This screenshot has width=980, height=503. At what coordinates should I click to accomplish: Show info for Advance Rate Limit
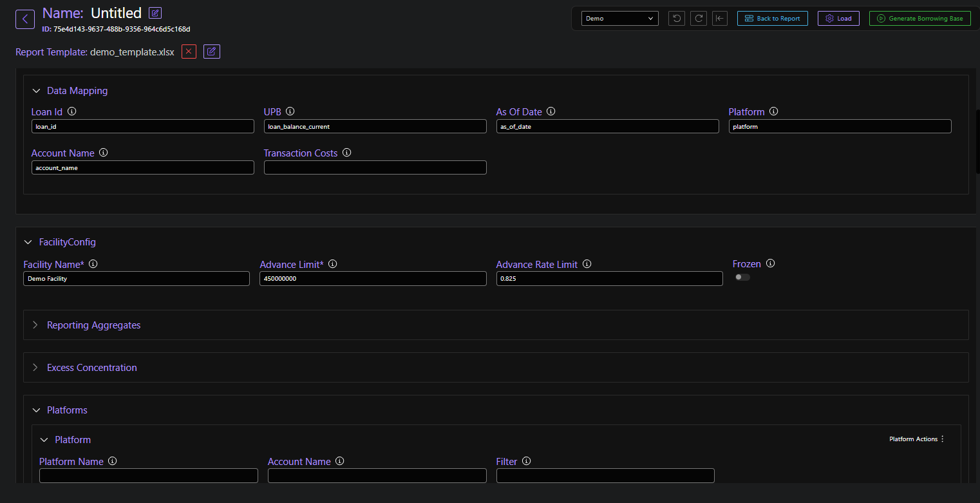pos(587,264)
